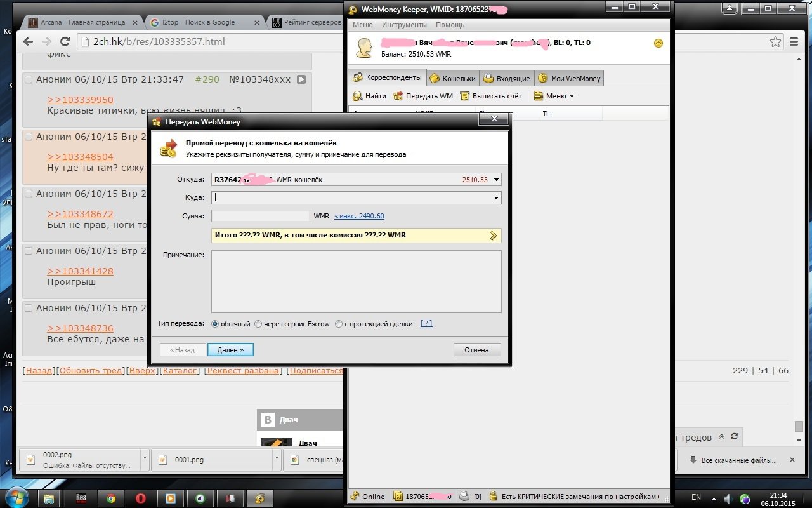The height and width of the screenshot is (508, 812).
Task: Open the Откуда wallet dropdown
Action: coord(496,180)
